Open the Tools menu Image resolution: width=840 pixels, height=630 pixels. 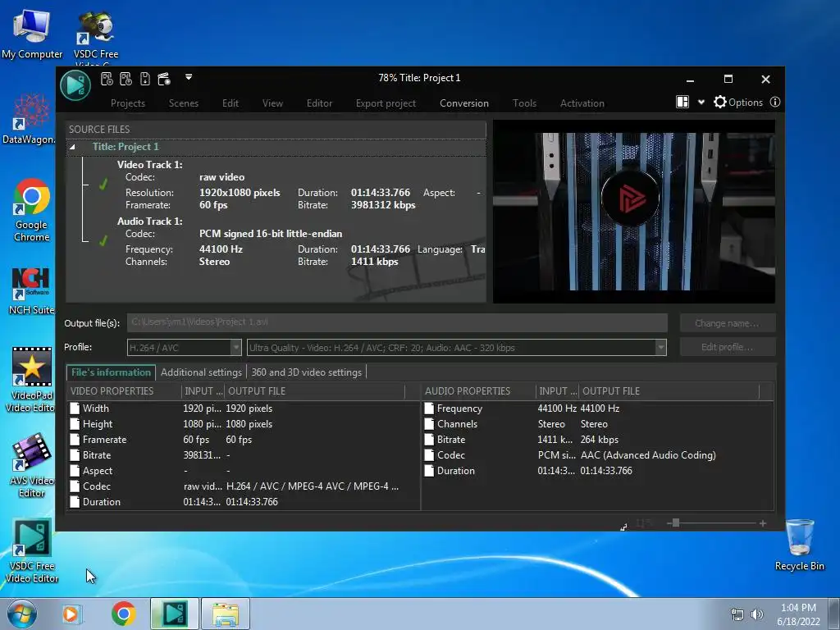[x=524, y=103]
